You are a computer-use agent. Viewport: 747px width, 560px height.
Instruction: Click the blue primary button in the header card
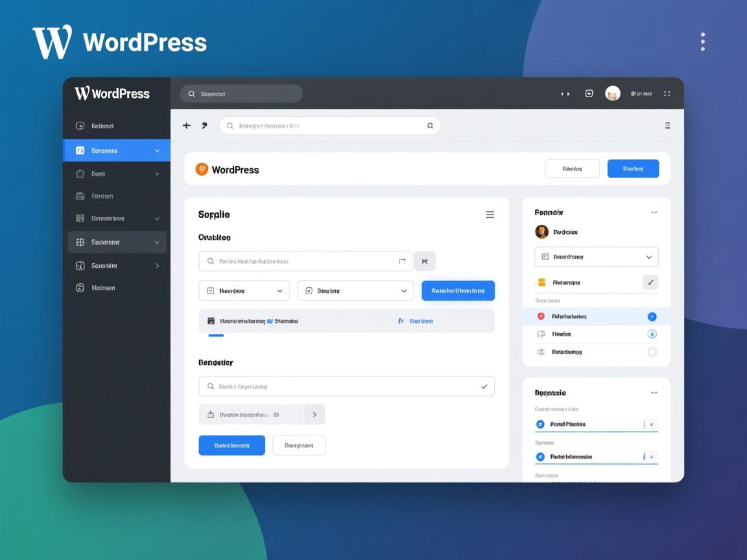pos(633,168)
